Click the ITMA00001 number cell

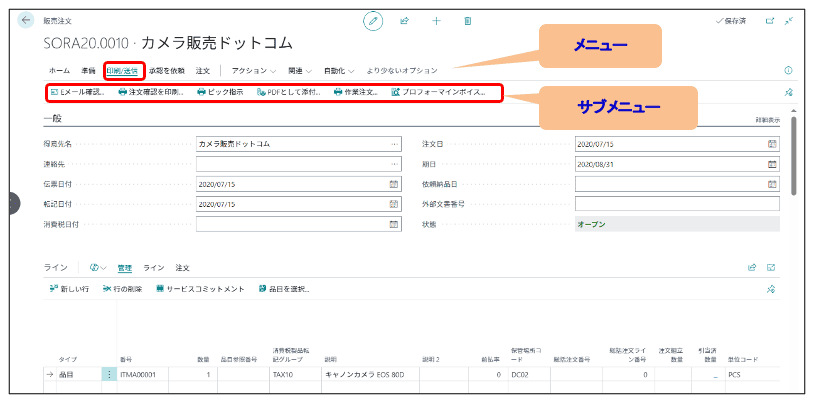coord(143,374)
